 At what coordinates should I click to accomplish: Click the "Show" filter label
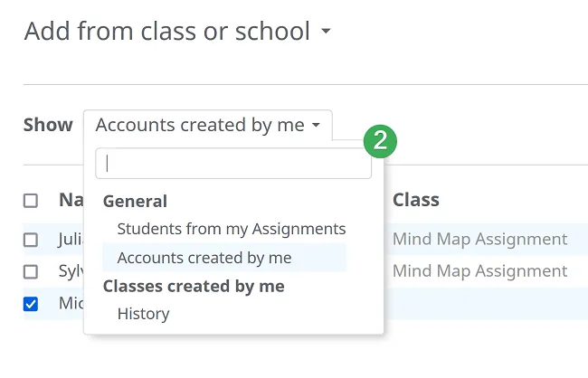point(48,126)
